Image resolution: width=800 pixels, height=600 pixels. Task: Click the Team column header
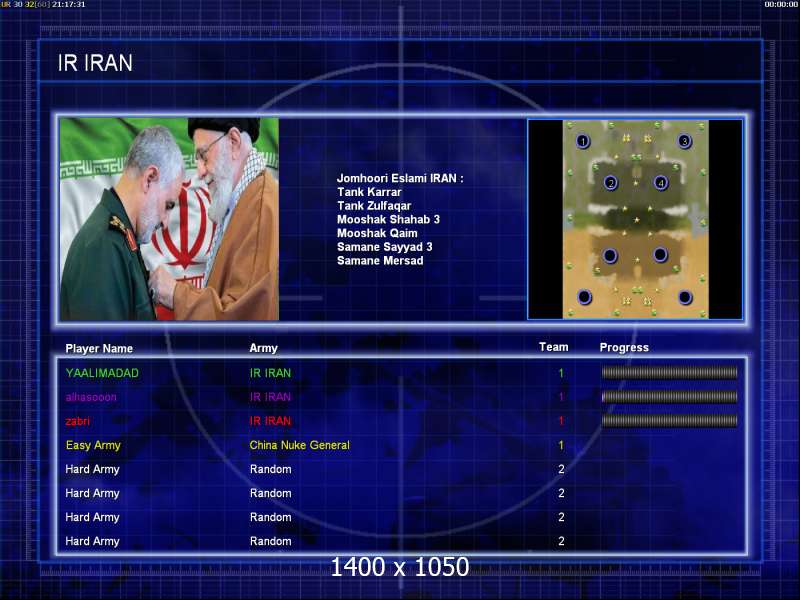[554, 347]
